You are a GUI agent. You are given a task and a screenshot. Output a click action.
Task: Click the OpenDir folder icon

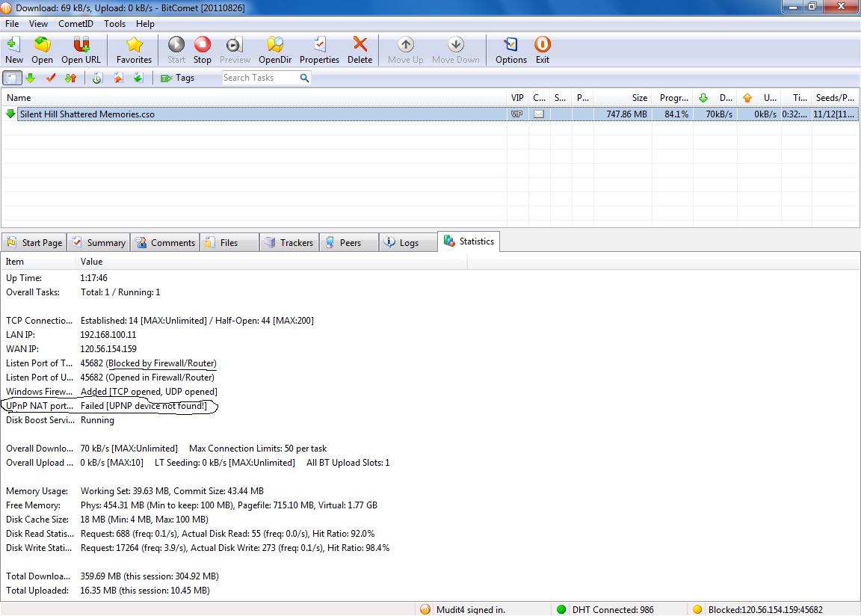(x=275, y=50)
